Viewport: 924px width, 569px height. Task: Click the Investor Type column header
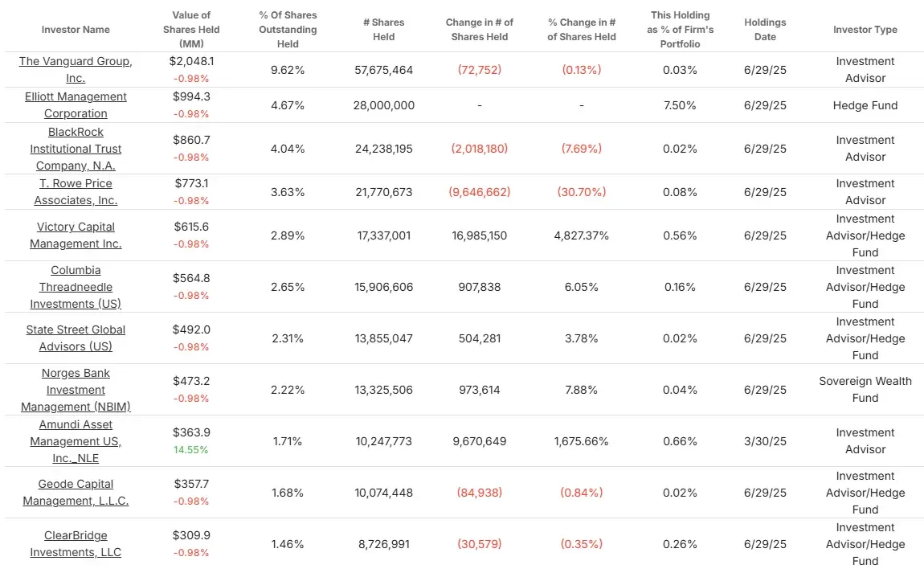865,30
